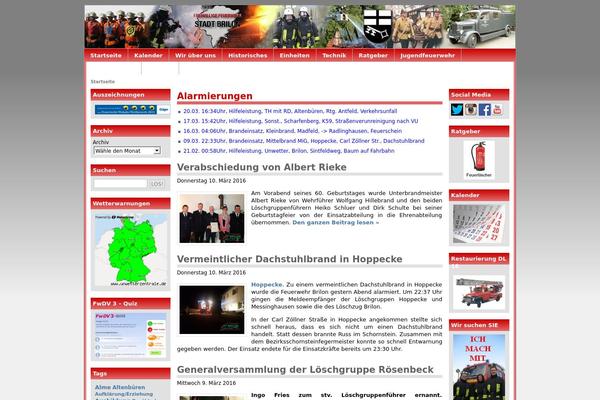Open the Kalender menu item
600x400 pixels.
(148, 56)
